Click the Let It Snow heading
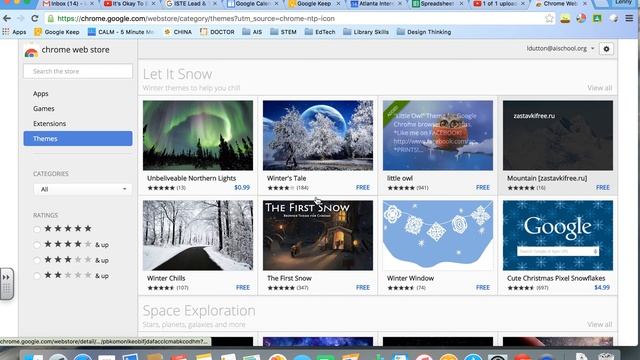This screenshot has width=640, height=360. (x=178, y=74)
